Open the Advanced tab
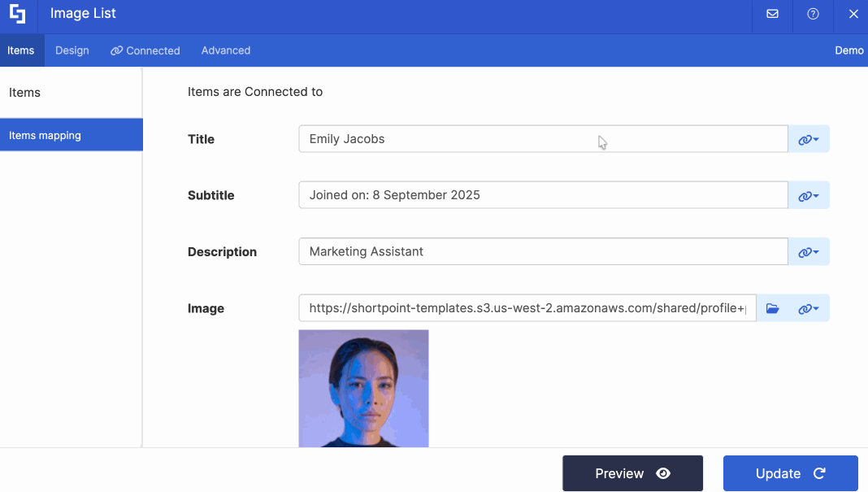The image size is (868, 492). [226, 50]
